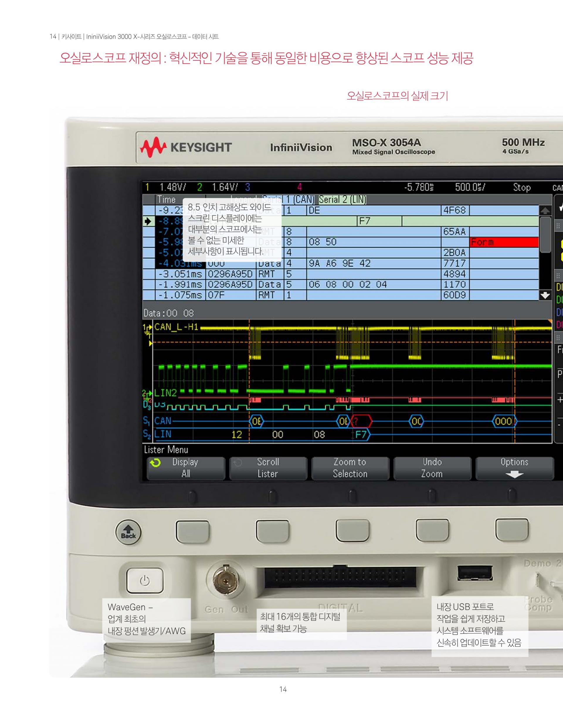Toggle the Scroll Lister softkey
The image size is (563, 728).
coord(268,468)
